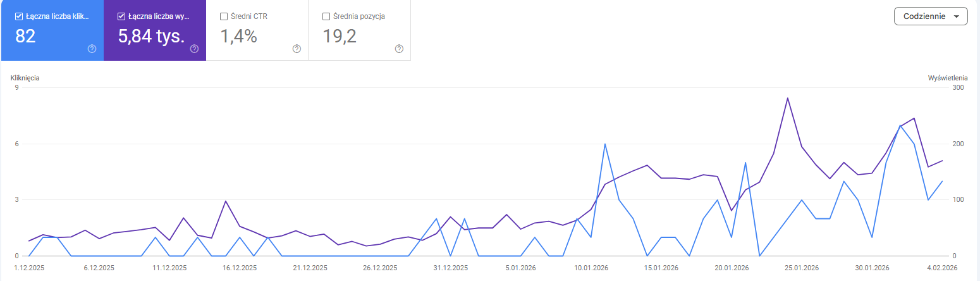Click the 1.12.2025 date axis label
This screenshot has width=980, height=281.
(x=28, y=268)
